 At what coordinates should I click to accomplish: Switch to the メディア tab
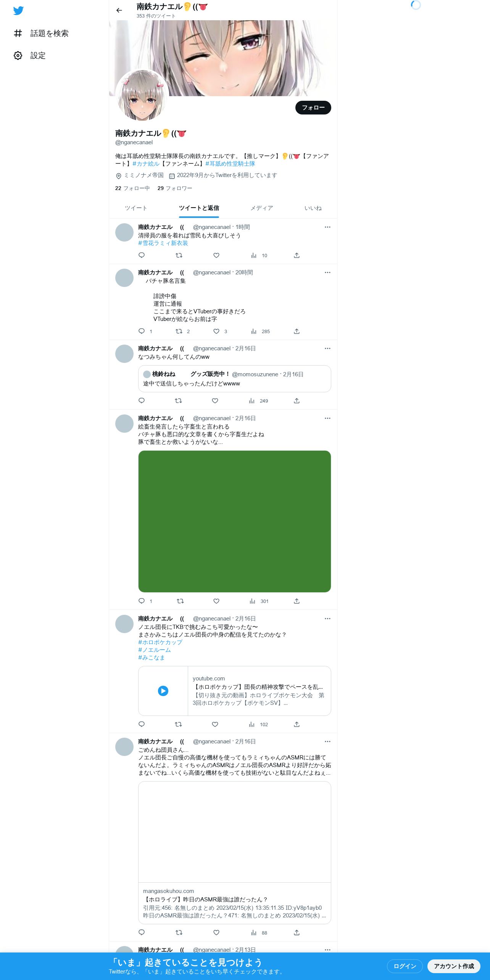[x=262, y=208]
